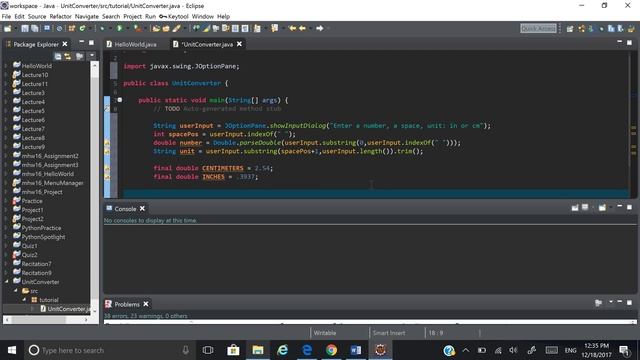Screen dimensions: 640x360
Task: Click Windows Start button on taskbar
Action: point(12,350)
